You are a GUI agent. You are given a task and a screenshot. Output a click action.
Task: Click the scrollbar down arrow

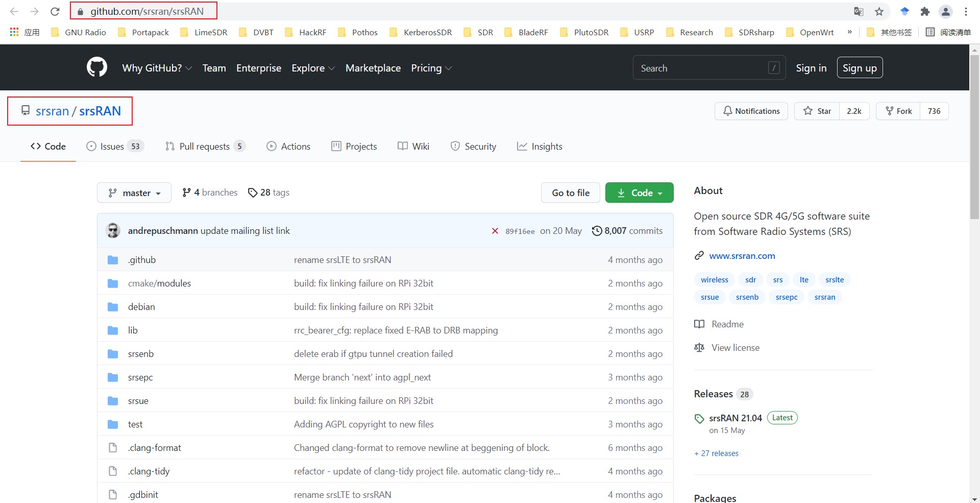pos(974,499)
